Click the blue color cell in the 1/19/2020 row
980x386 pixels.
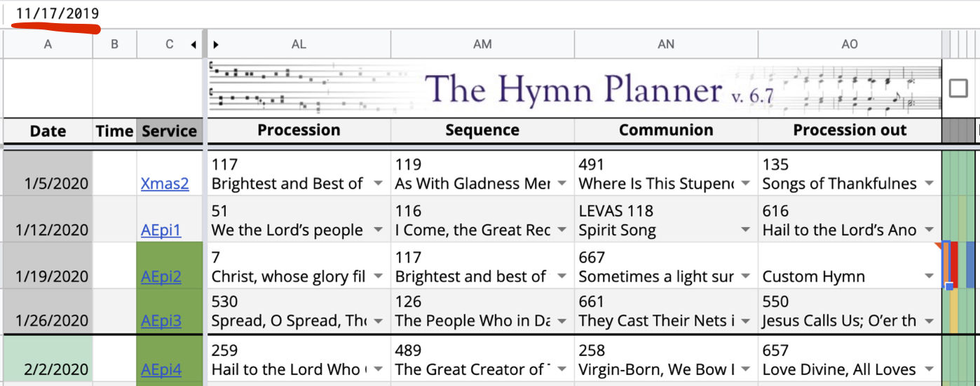click(x=970, y=266)
